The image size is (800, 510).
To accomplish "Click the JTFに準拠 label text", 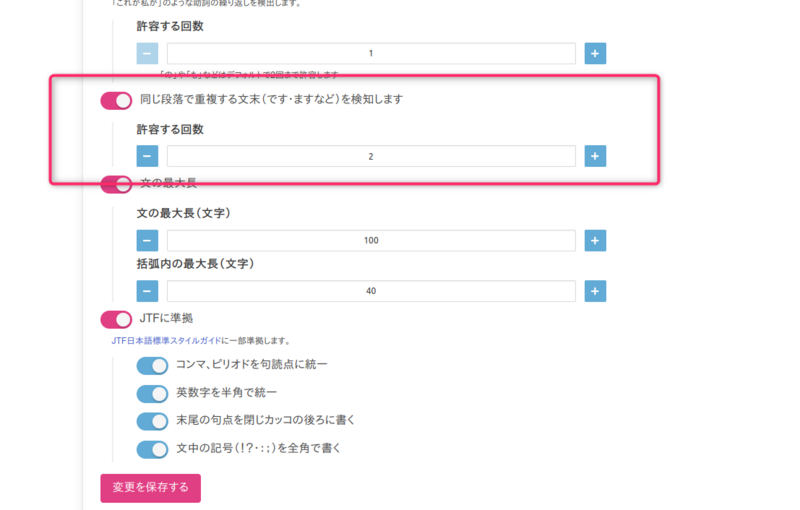I will coord(166,318).
